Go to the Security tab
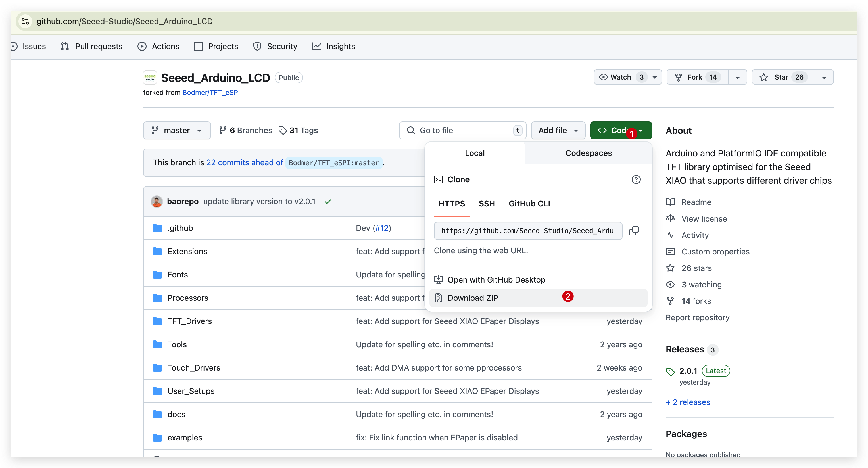The height and width of the screenshot is (468, 868). [x=275, y=46]
